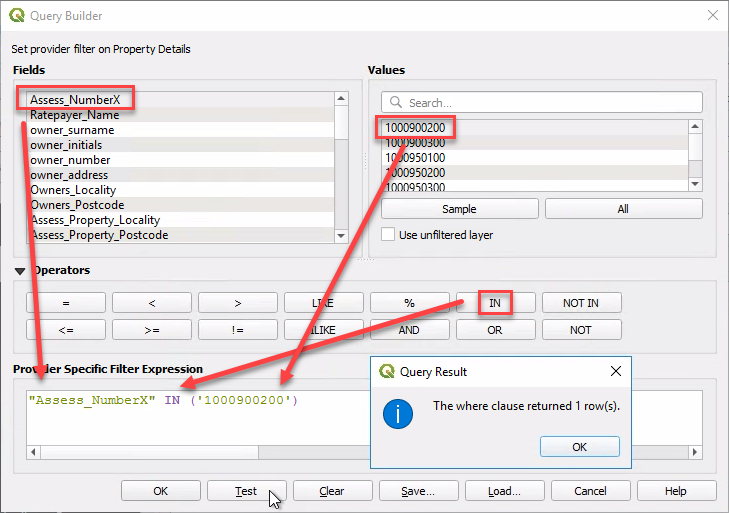Click the filter expression right scroll arrow
The height and width of the screenshot is (513, 729).
[x=695, y=452]
